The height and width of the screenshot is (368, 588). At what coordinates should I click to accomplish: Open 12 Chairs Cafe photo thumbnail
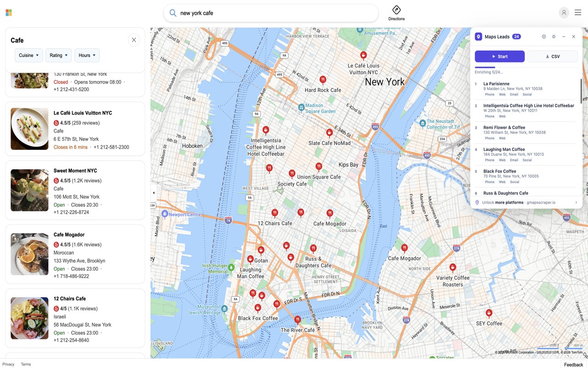tap(29, 318)
